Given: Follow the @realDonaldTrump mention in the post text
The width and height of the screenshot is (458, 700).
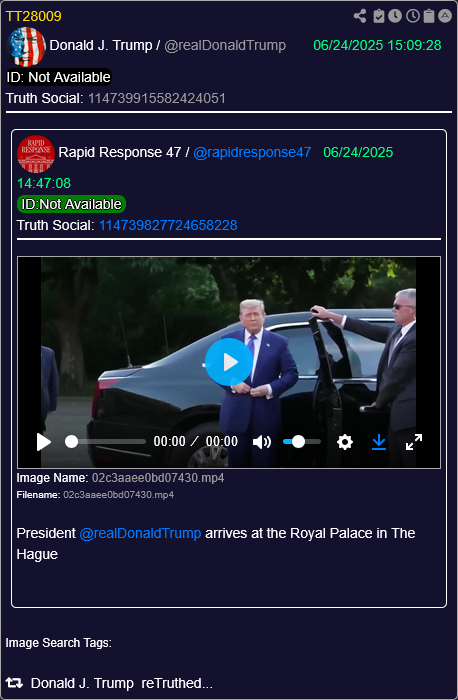Looking at the screenshot, I should pos(140,533).
